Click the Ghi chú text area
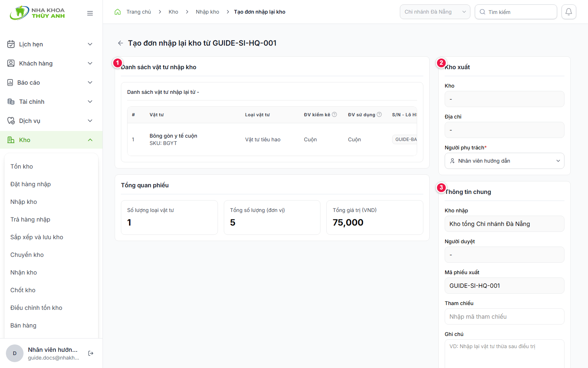 [x=504, y=354]
